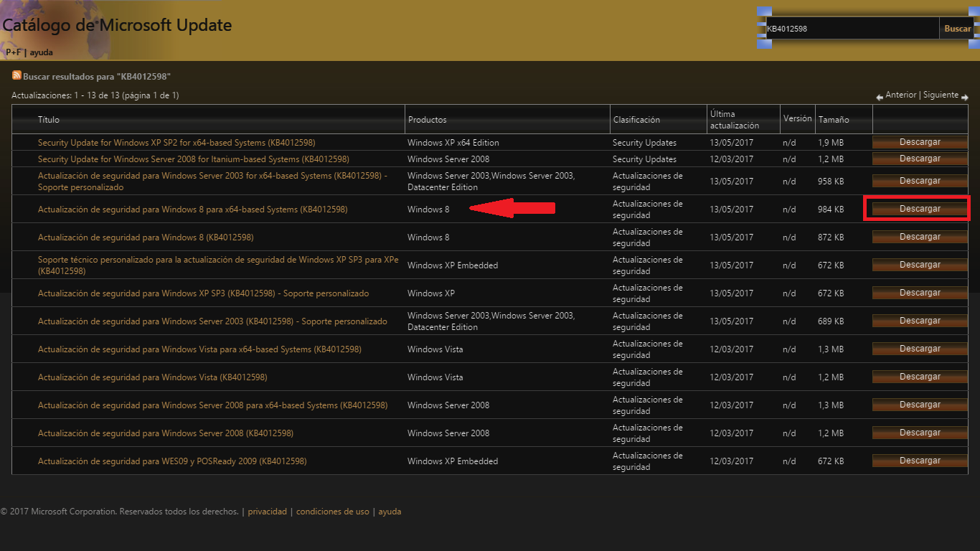Download the Server 2008 x64 1,3 MB update
This screenshot has width=980, height=551.
coord(920,405)
